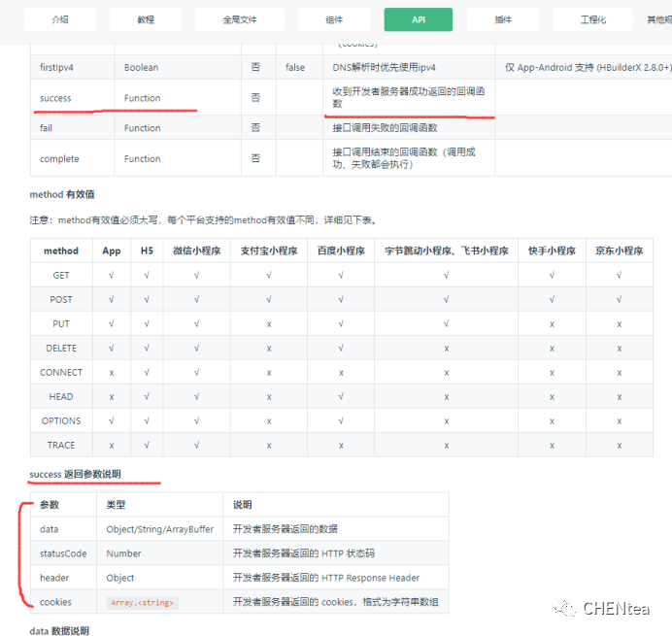Click the 'success 返回参数说明' heading
This screenshot has width=672, height=636.
[82, 474]
